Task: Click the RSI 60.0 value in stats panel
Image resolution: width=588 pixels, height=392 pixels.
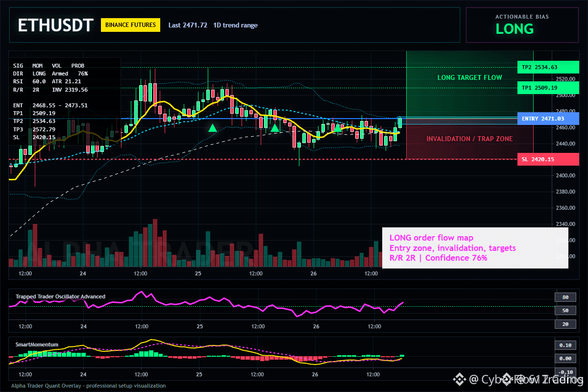Action: tap(29, 81)
